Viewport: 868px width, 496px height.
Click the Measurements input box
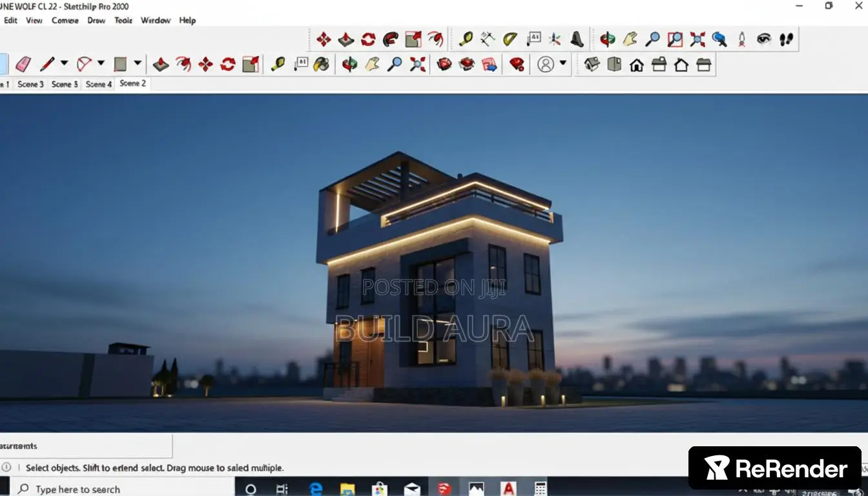86,446
